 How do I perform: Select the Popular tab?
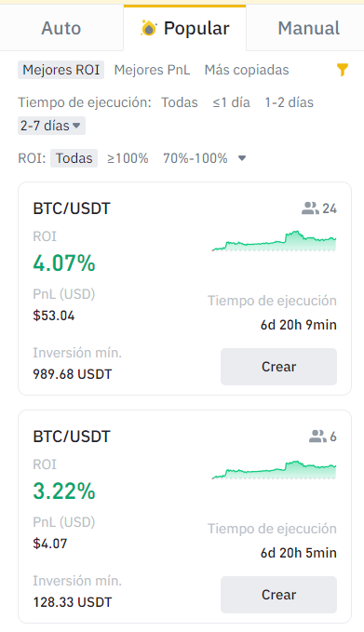point(184,28)
